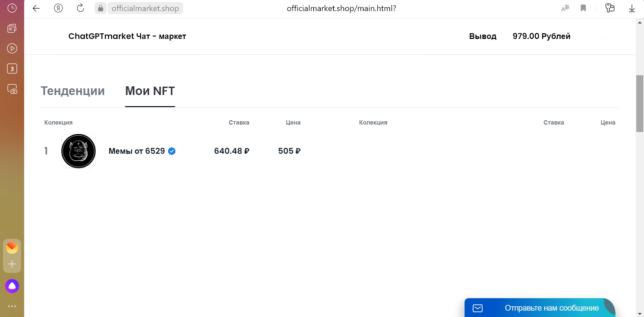Click the Вывод withdrawal button
This screenshot has height=317, width=644.
pos(482,36)
